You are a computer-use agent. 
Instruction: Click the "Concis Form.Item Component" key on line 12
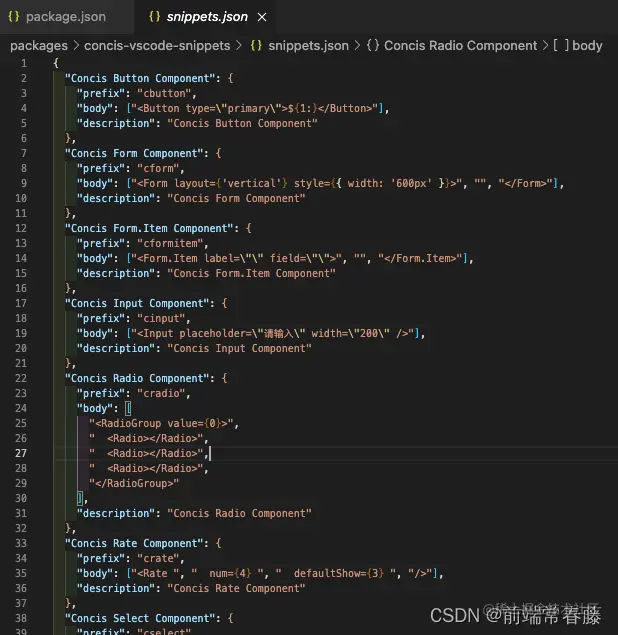[149, 228]
